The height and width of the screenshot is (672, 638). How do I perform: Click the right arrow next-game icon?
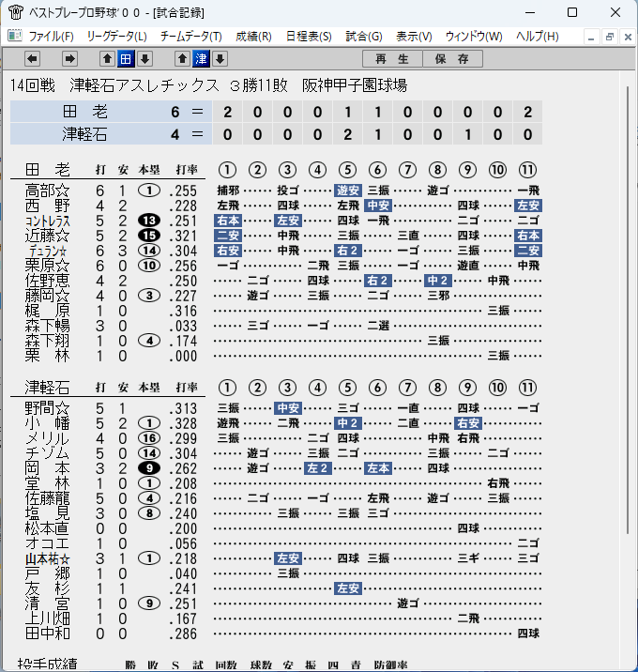click(x=69, y=59)
